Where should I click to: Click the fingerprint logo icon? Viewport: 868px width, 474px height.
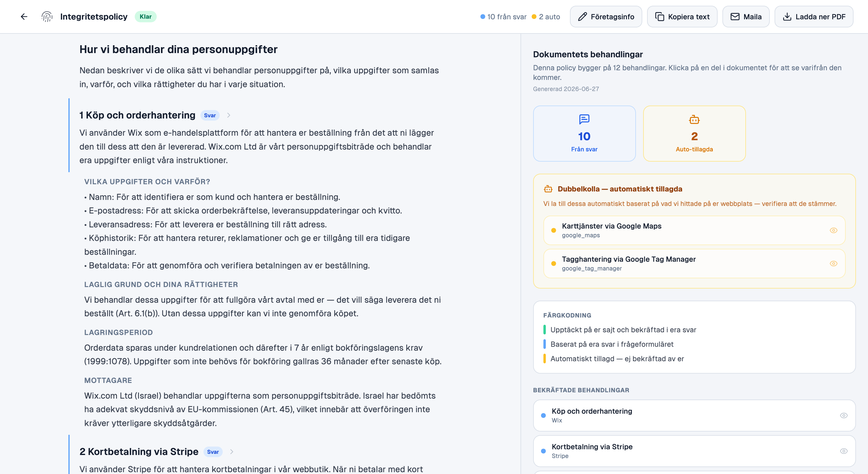coord(47,17)
